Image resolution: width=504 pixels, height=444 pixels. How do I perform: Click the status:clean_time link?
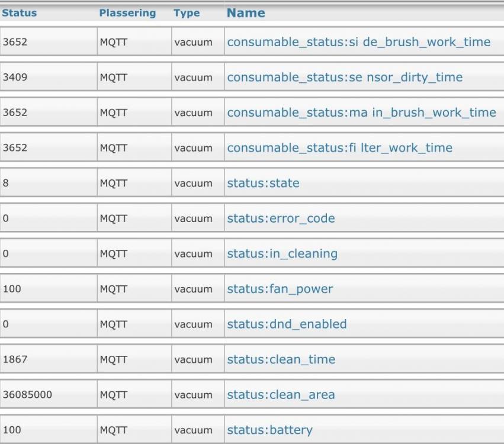(x=281, y=359)
